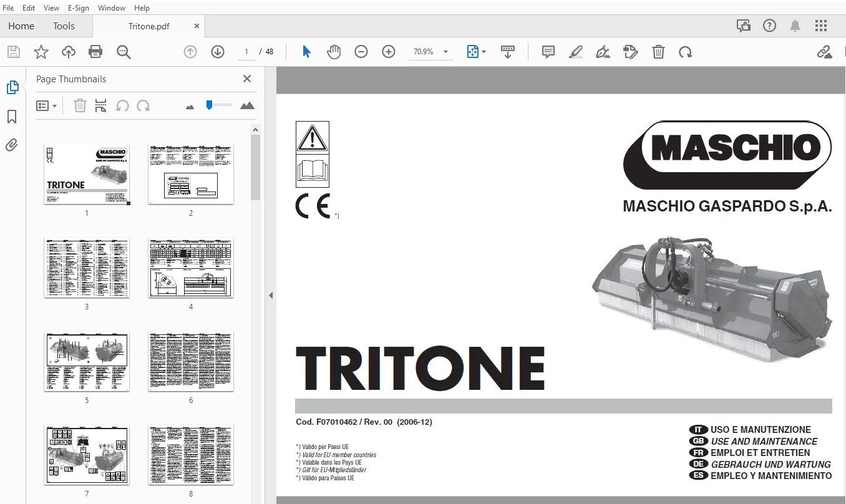
Task: Rotate thumbnails clockwise
Action: 143,106
